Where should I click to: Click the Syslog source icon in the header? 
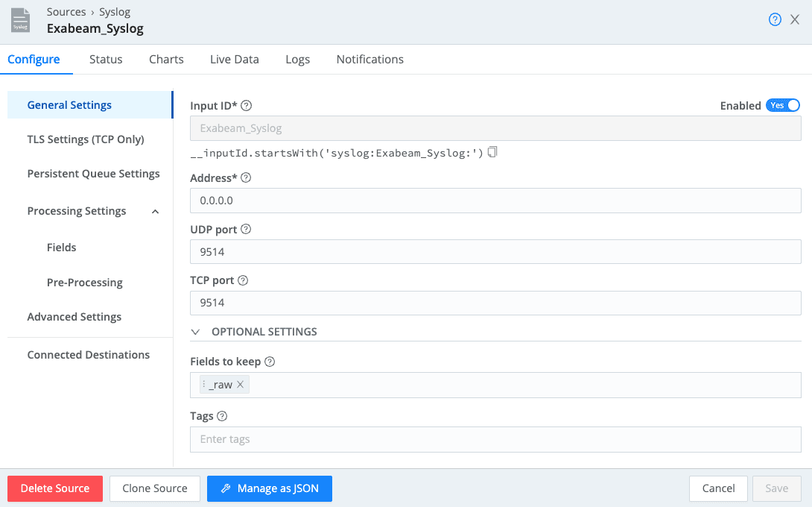19,20
